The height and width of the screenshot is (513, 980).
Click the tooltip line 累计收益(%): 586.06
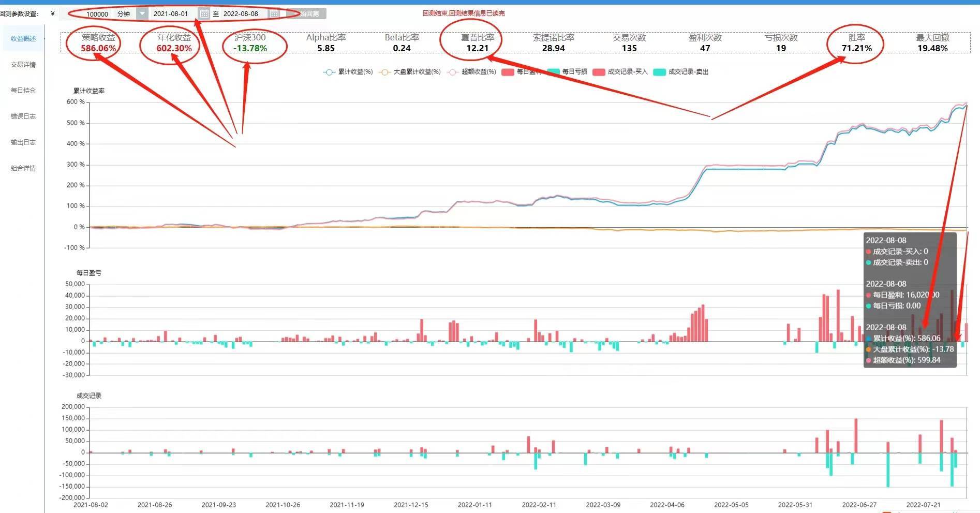click(x=903, y=339)
